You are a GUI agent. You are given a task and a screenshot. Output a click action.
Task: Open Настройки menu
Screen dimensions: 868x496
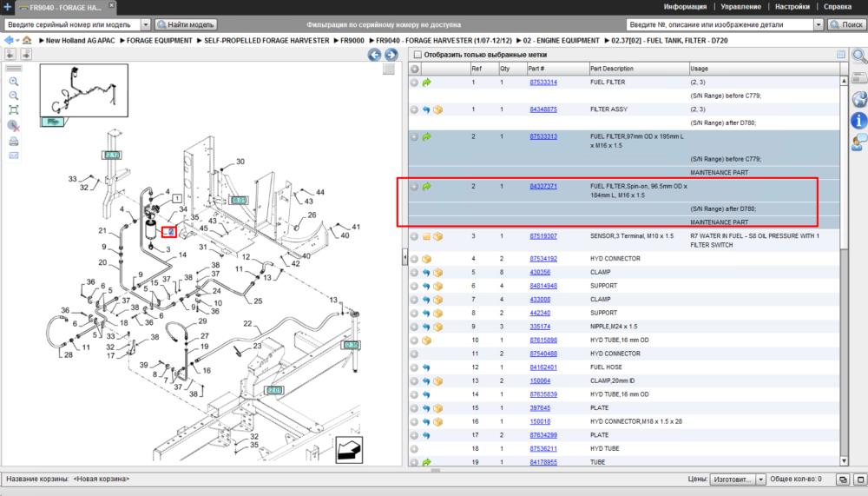(792, 7)
